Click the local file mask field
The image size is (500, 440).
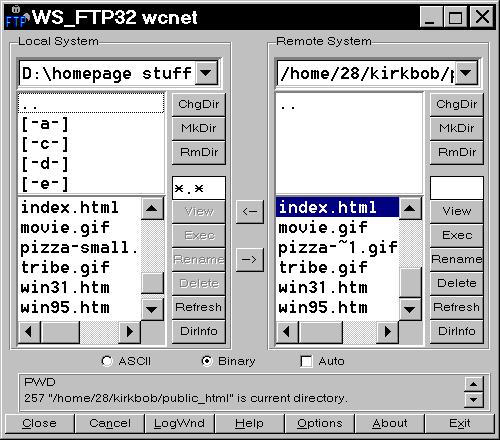pyautogui.click(x=199, y=188)
